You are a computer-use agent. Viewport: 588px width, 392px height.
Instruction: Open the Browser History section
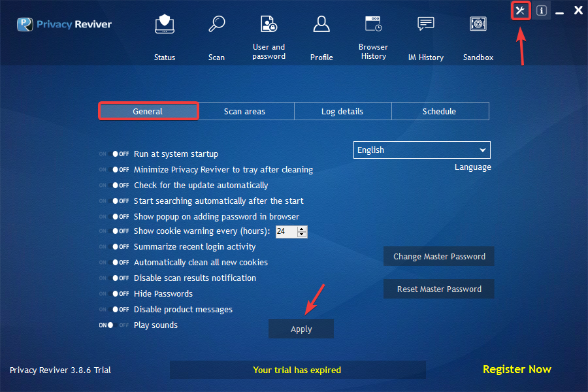[373, 37]
